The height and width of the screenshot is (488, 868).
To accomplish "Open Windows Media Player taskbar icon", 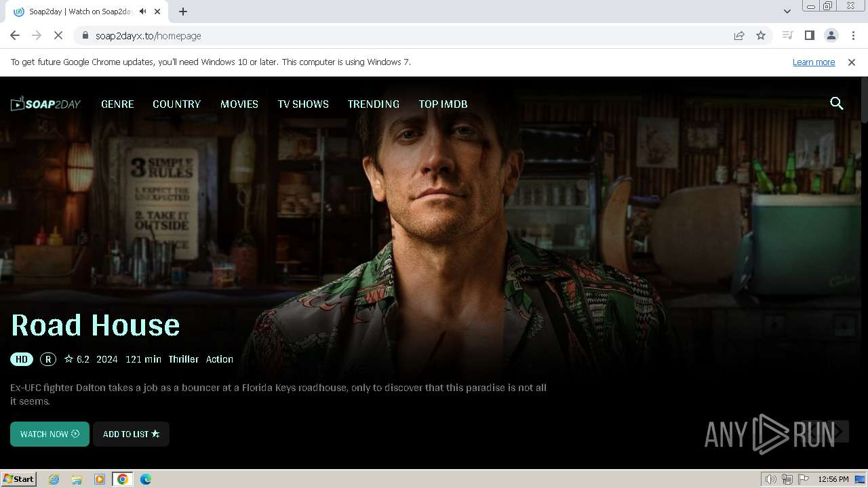I will pyautogui.click(x=100, y=479).
